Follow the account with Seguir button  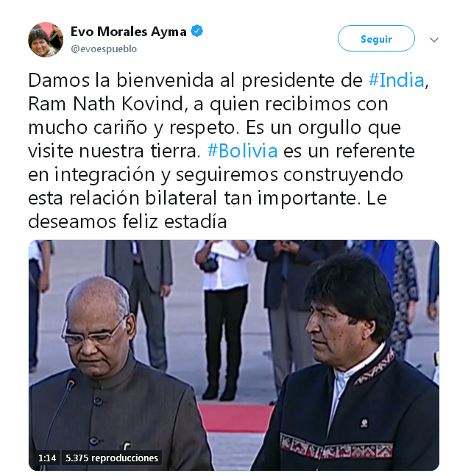[376, 38]
